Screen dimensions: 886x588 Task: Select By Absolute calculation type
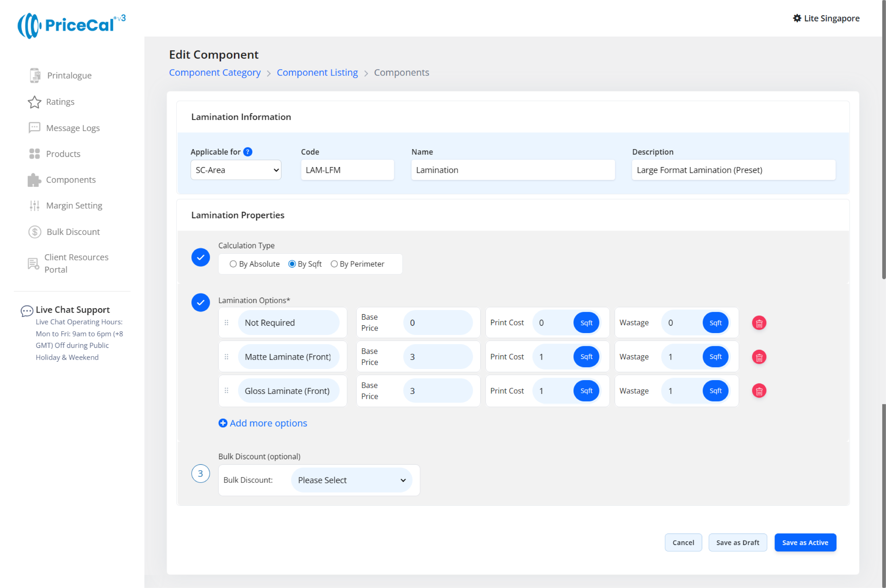click(x=233, y=264)
